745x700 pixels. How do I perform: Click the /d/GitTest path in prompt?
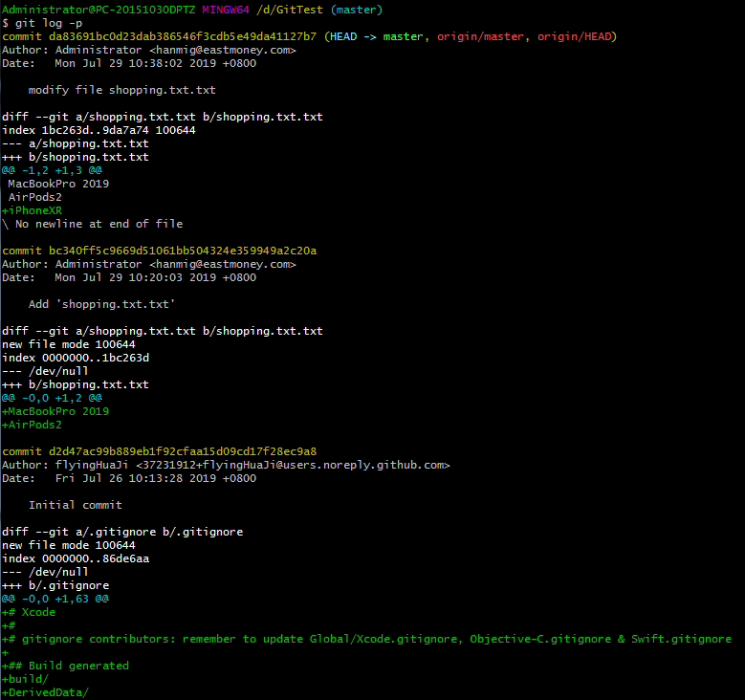point(290,10)
